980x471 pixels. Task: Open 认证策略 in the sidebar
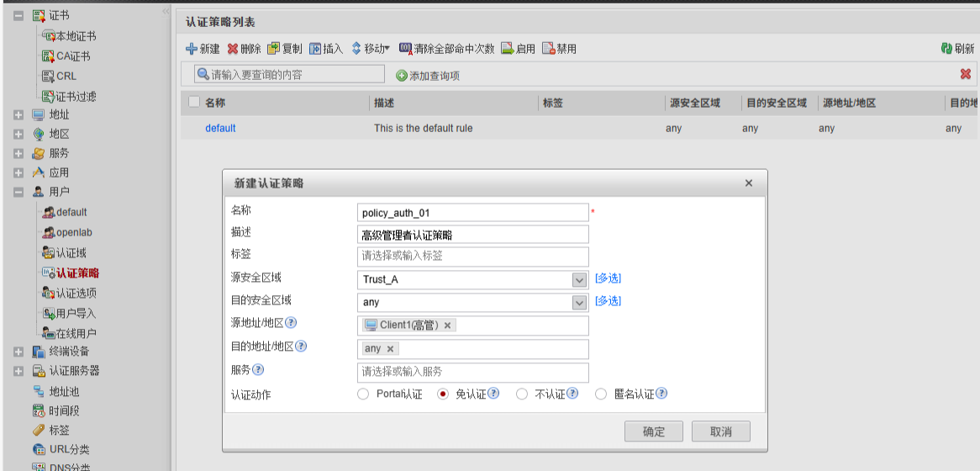[77, 273]
